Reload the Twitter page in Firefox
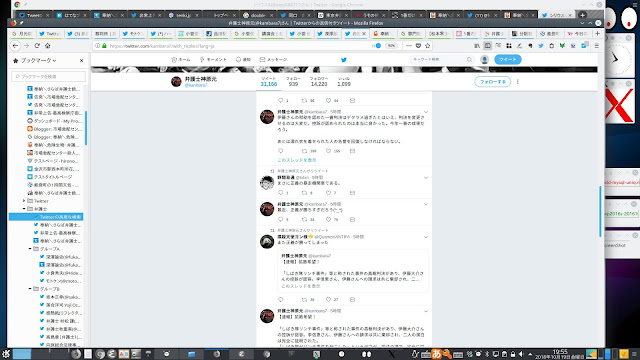Image resolution: width=640 pixels, height=360 pixels. [x=37, y=46]
